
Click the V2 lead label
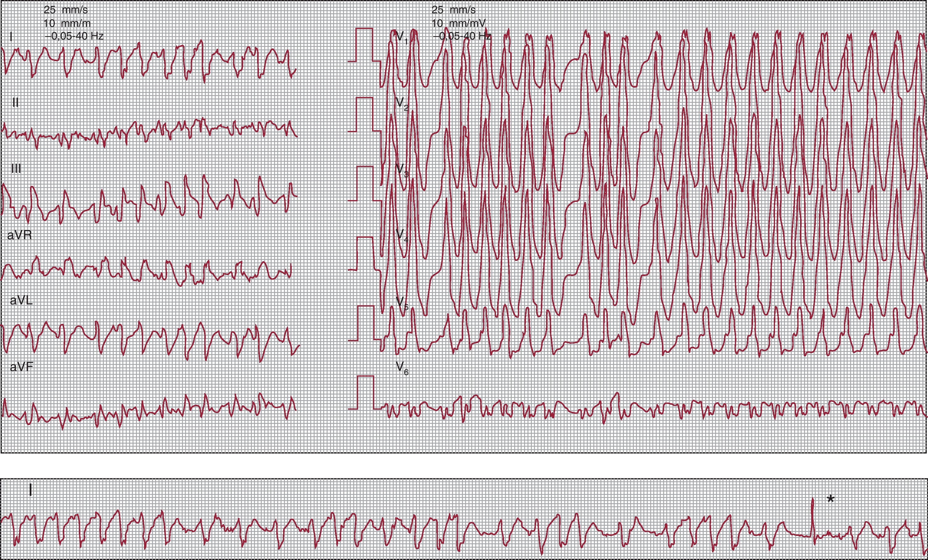(x=402, y=103)
